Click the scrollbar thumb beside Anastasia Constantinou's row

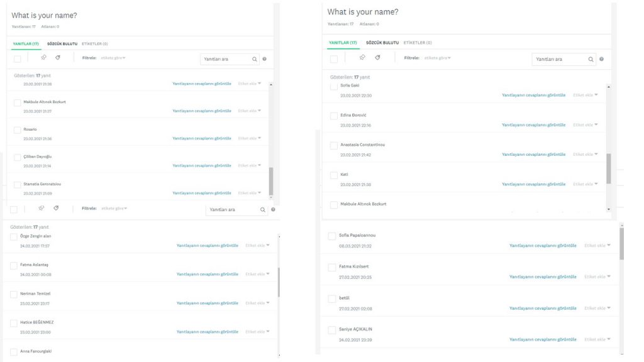click(608, 168)
